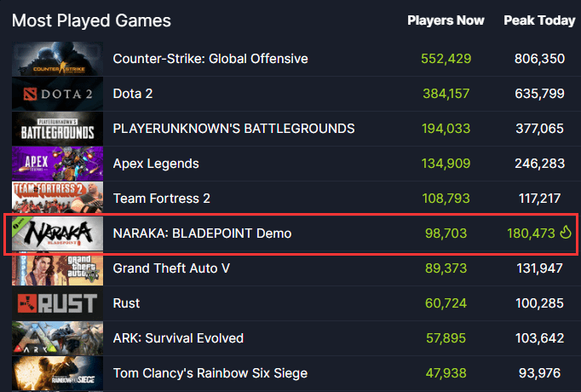Click the flame icon beside NARAKA's peak count
The width and height of the screenshot is (581, 392).
click(564, 233)
